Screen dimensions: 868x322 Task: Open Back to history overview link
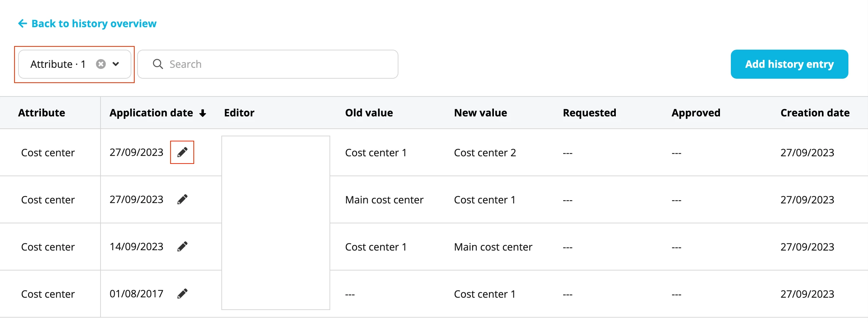point(94,24)
